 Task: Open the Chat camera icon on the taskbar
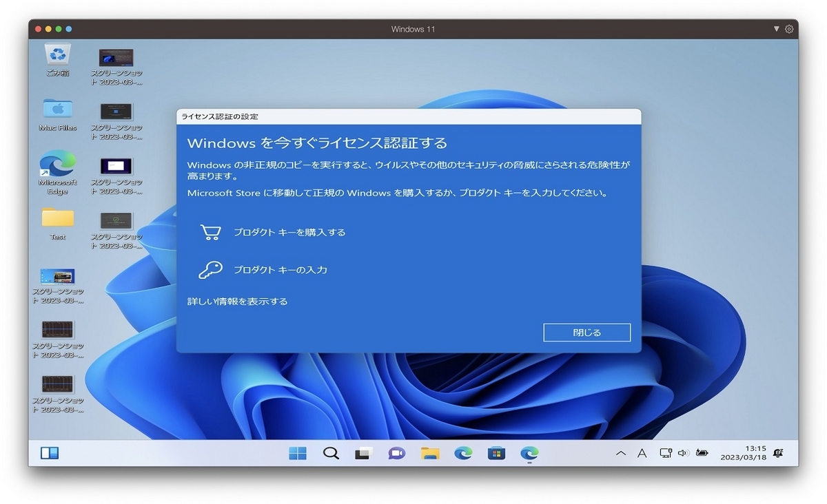(396, 453)
